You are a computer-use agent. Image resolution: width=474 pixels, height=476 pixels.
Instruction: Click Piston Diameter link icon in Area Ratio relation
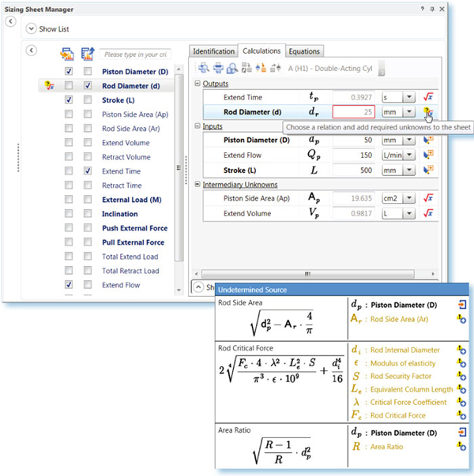click(462, 433)
